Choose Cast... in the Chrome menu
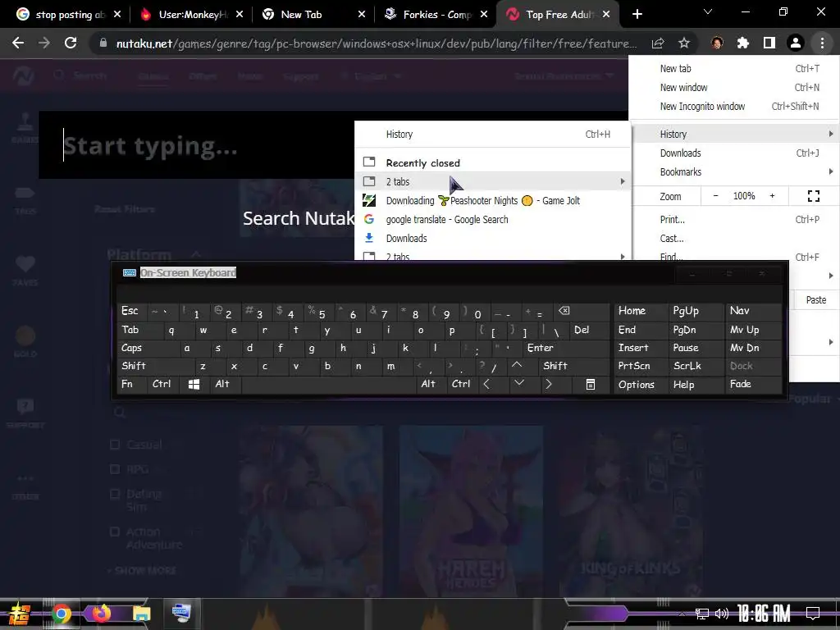 pyautogui.click(x=735, y=239)
